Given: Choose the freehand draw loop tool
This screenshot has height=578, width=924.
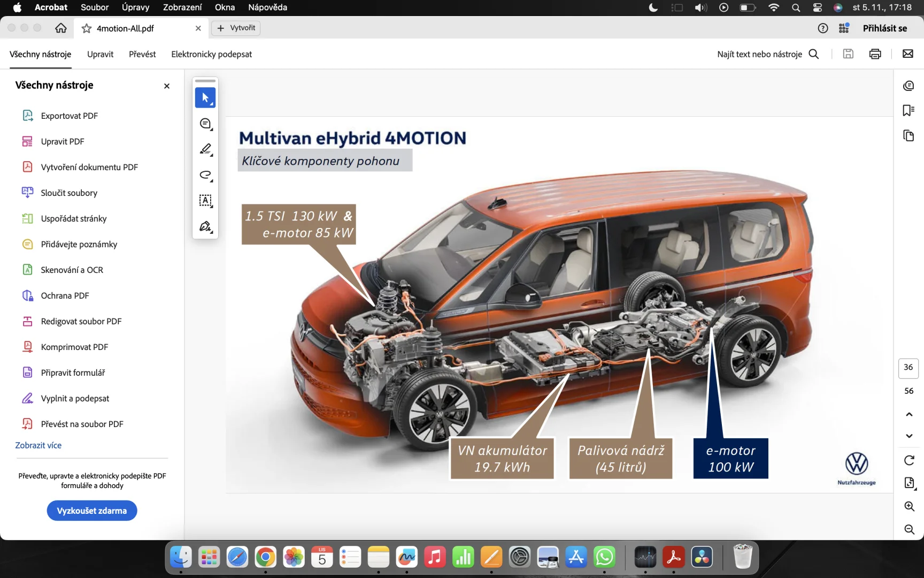Looking at the screenshot, I should pos(205,175).
